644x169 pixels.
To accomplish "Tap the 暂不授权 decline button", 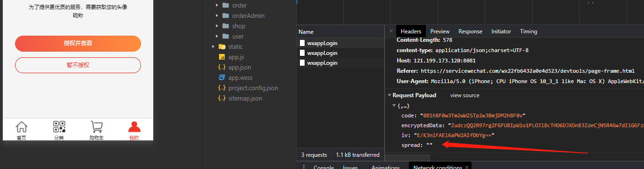I will tap(78, 65).
